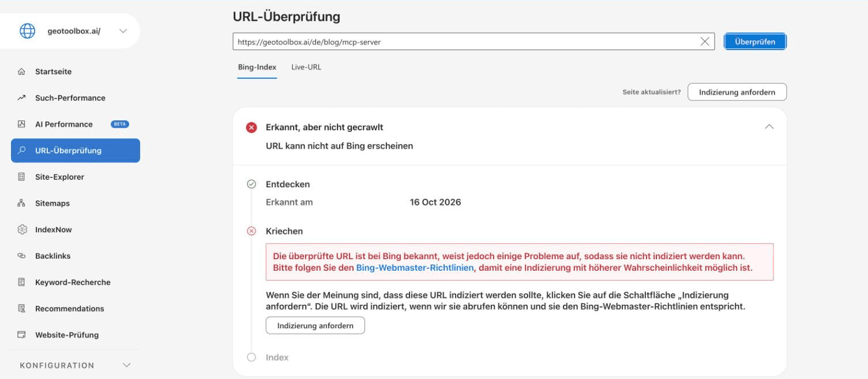Screen dimensions: 868x379
Task: Click the AI Performance chart icon
Action: 22,124
